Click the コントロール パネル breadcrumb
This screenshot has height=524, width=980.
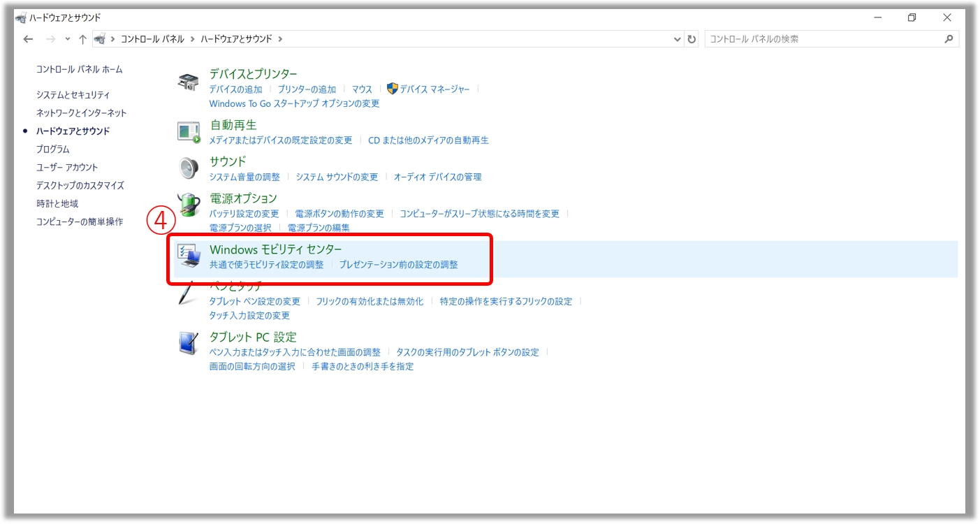[152, 39]
